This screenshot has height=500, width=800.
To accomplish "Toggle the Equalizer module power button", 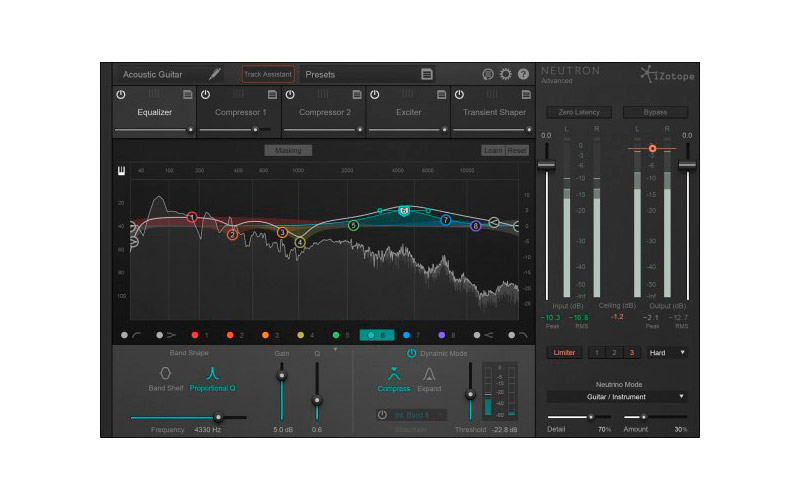I will [x=121, y=94].
